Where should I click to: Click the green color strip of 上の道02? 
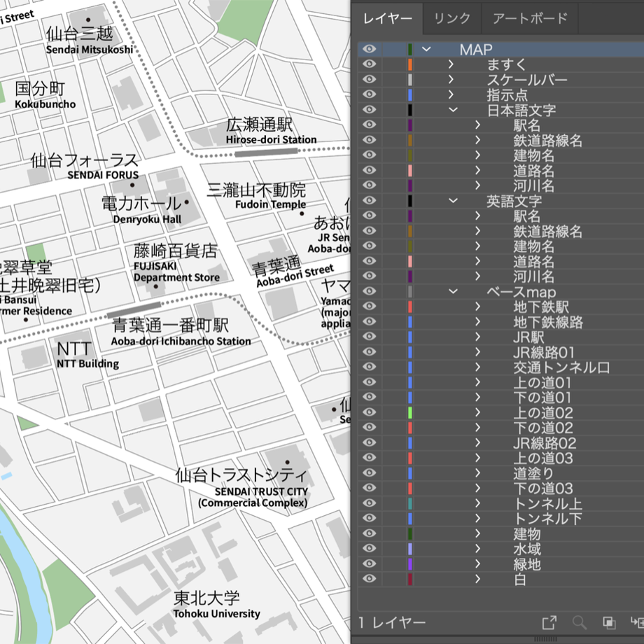coord(410,412)
